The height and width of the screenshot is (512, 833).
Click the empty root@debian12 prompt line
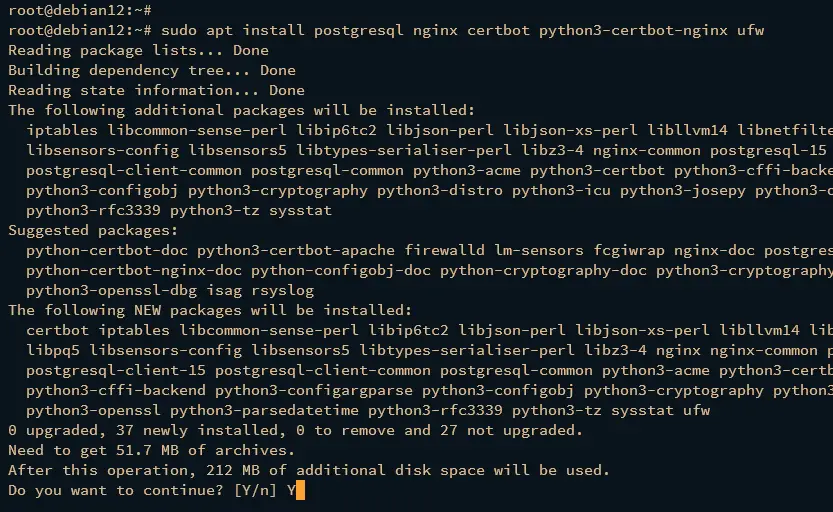[x=80, y=10]
